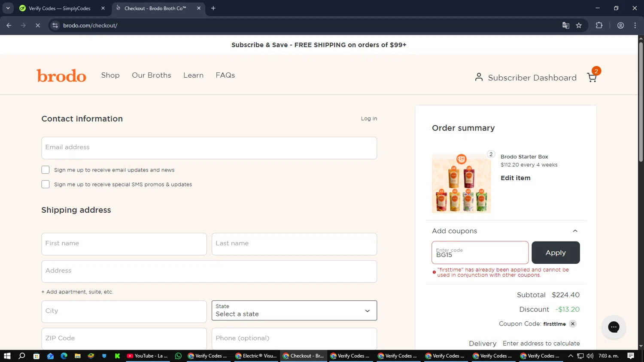Open Windows taskbar search
644x362 pixels.
pos(22,356)
